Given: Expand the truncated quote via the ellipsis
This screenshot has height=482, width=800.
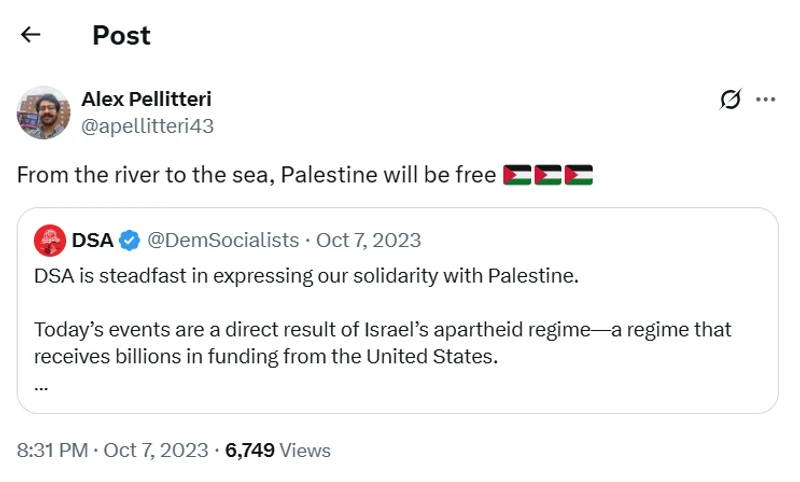Looking at the screenshot, I should (41, 384).
